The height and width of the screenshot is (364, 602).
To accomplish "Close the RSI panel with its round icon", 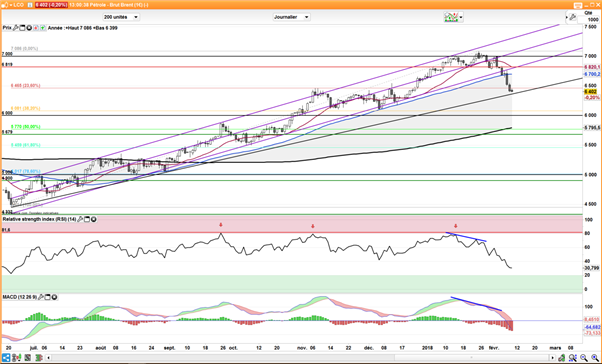I will [94, 219].
